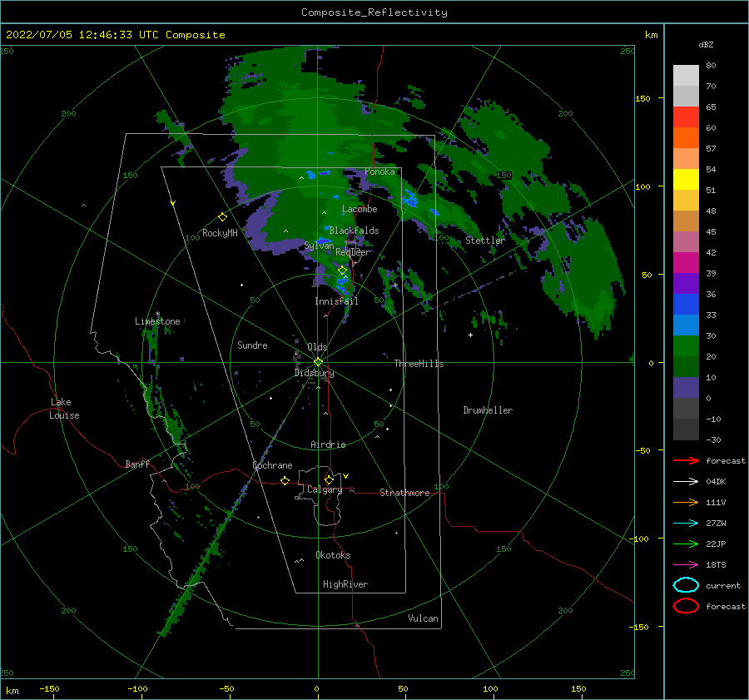This screenshot has height=700, width=749.
Task: Click the red forecast arrow in legend
Action: 686,460
